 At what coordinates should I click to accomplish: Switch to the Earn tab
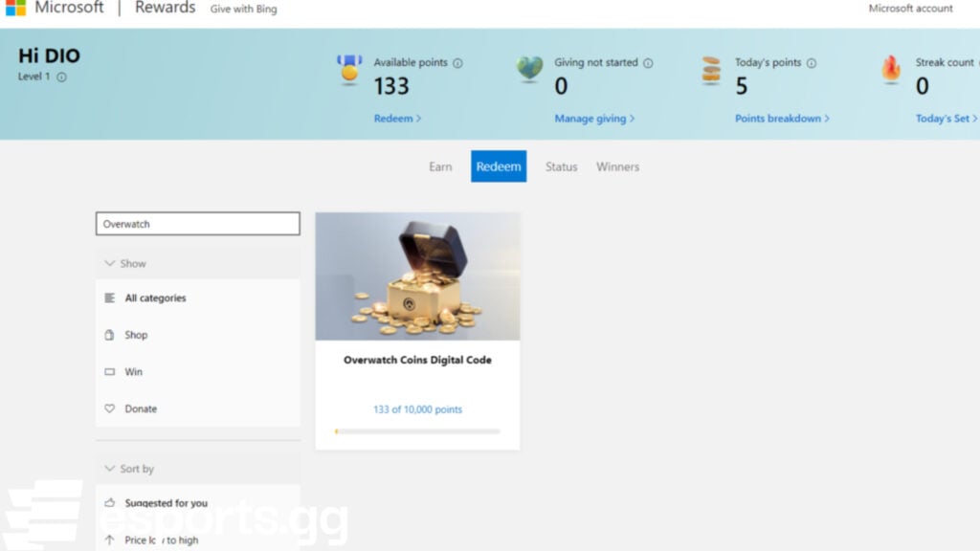[440, 166]
